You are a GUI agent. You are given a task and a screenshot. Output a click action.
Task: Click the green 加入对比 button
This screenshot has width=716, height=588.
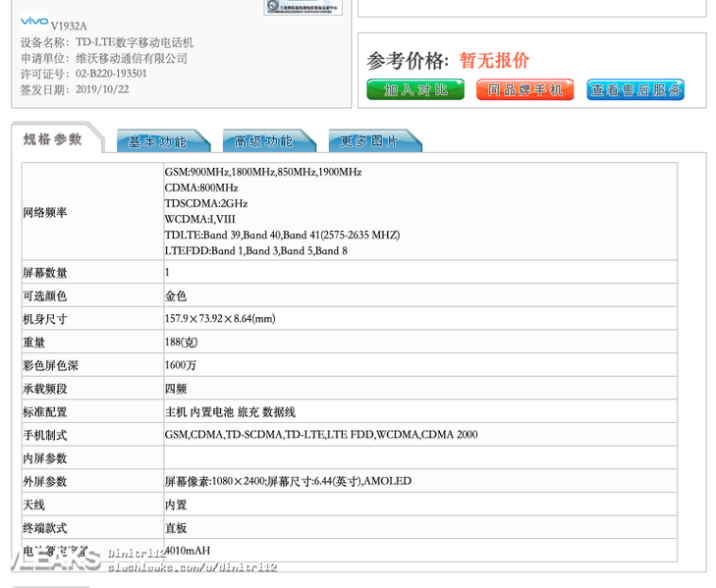pos(415,89)
